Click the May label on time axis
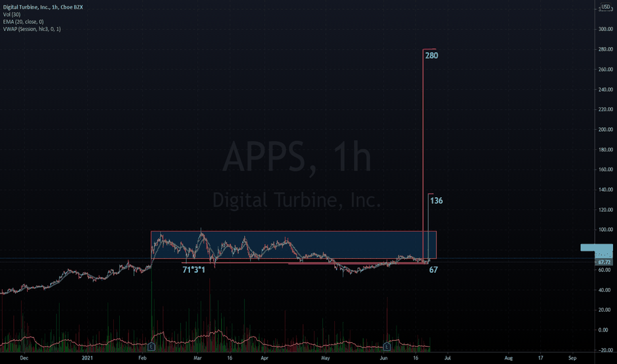Screen dimensions: 617x364 [326, 358]
